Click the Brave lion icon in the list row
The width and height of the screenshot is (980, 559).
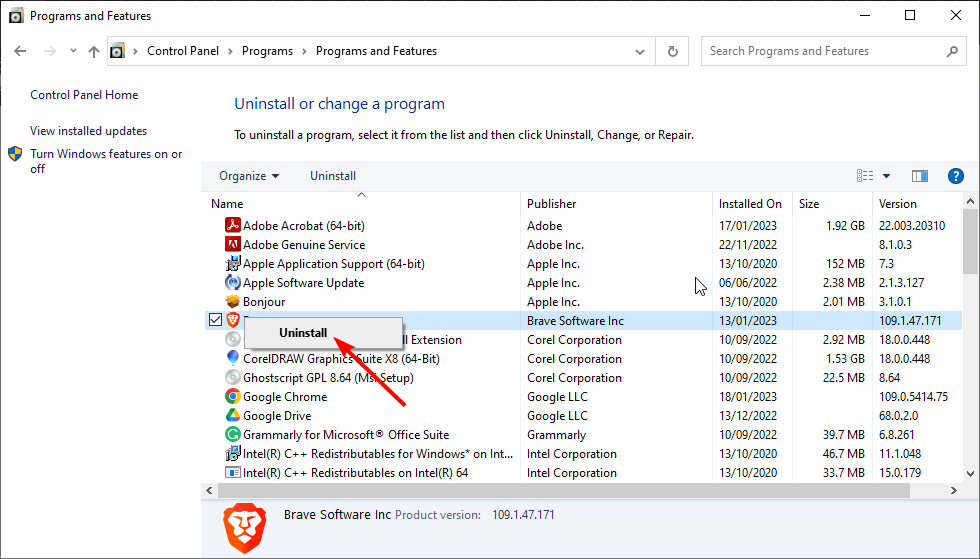(x=232, y=320)
